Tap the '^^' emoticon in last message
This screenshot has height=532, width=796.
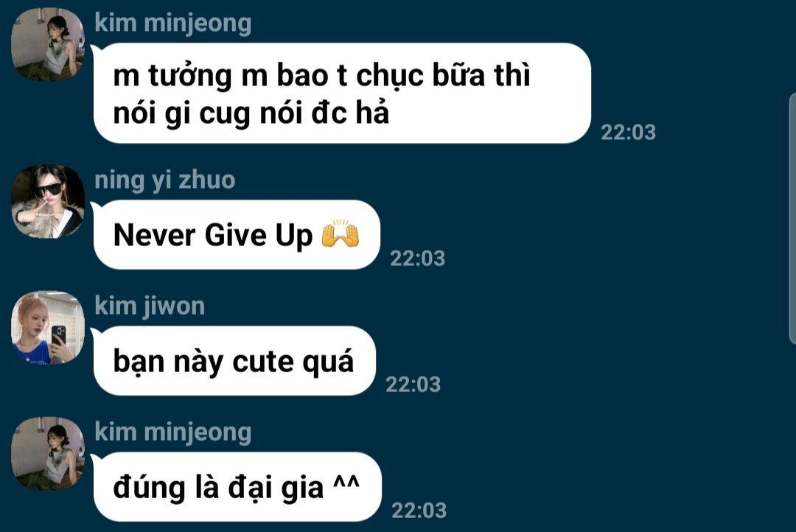[346, 482]
